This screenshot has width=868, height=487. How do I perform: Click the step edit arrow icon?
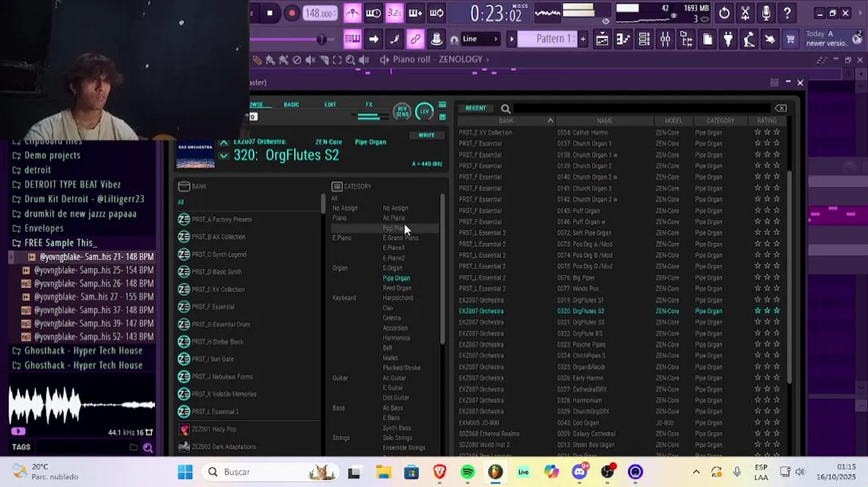[373, 39]
